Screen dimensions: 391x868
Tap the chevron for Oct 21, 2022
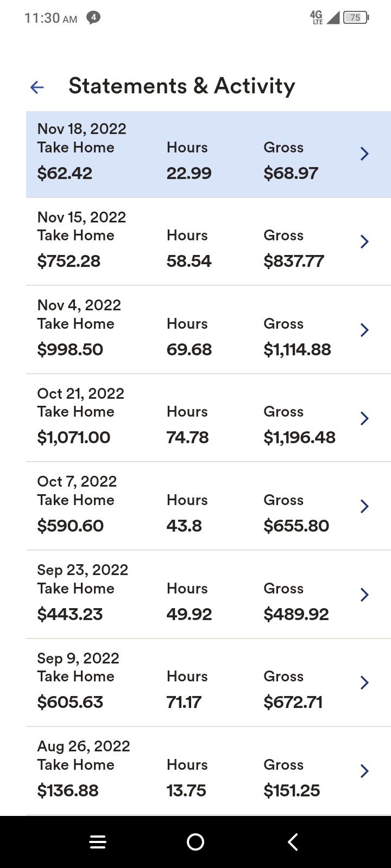tap(364, 418)
